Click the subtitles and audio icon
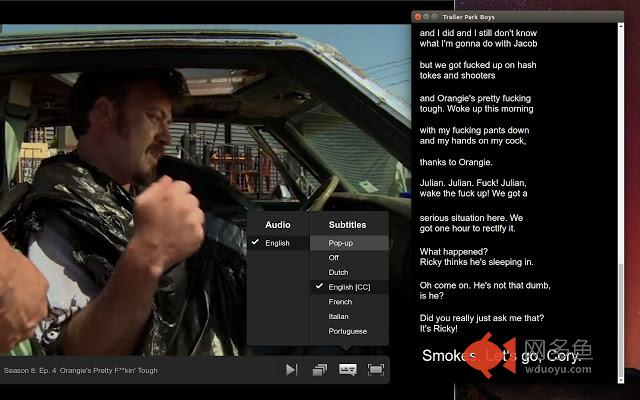This screenshot has height=400, width=640. click(x=348, y=370)
